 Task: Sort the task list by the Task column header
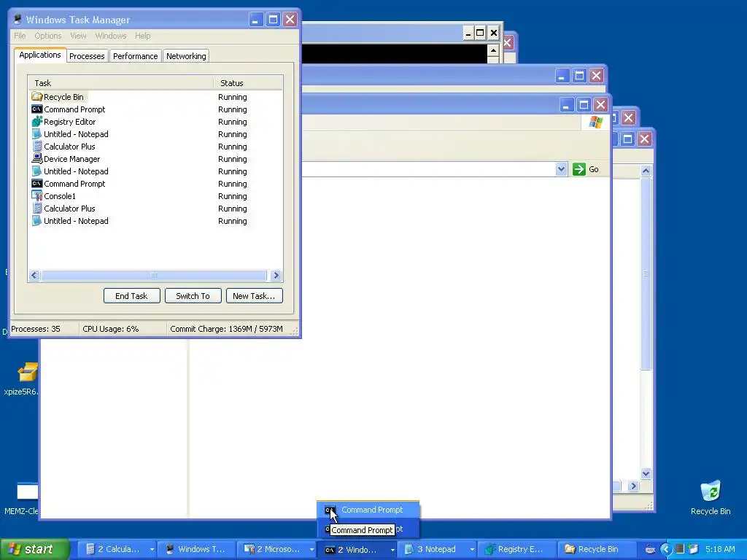[x=120, y=83]
